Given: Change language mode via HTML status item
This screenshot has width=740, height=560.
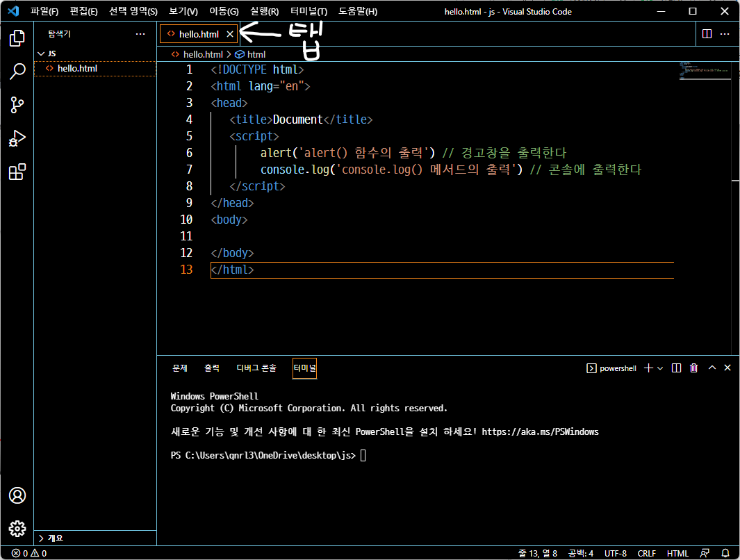Looking at the screenshot, I should pyautogui.click(x=677, y=553).
